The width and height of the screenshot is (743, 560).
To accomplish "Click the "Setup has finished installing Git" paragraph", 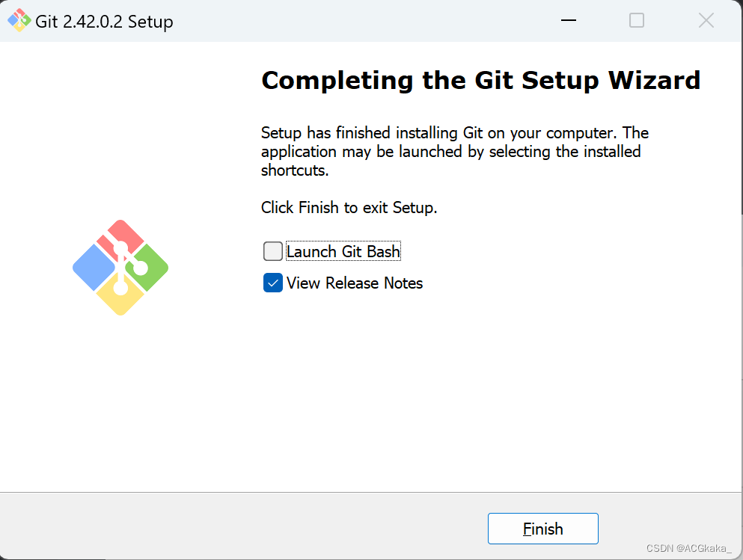I will [454, 152].
